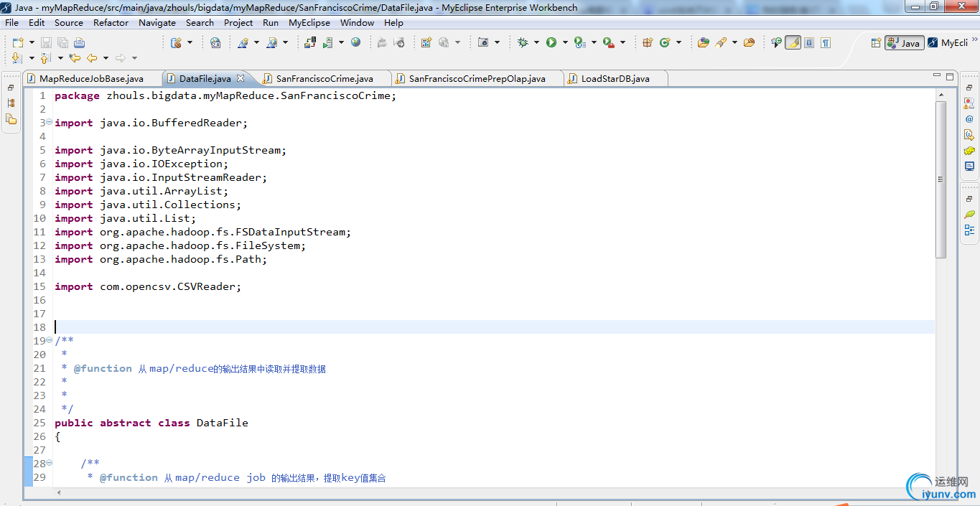Viewport: 980px width, 506px height.
Task: Switch to SanFranciscoCrimePrepOlap.java tab
Action: (477, 78)
